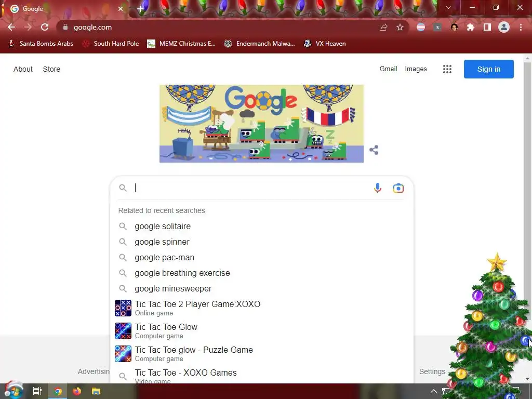Open the tab search chevron

click(448, 7)
